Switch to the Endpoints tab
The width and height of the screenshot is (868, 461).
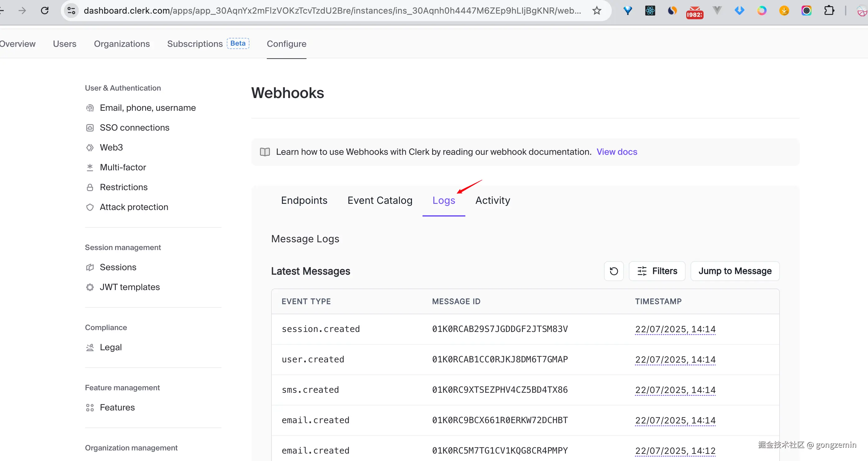[304, 200]
